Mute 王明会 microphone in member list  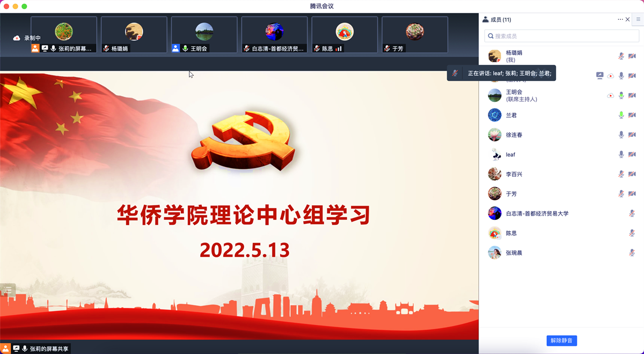tap(621, 95)
